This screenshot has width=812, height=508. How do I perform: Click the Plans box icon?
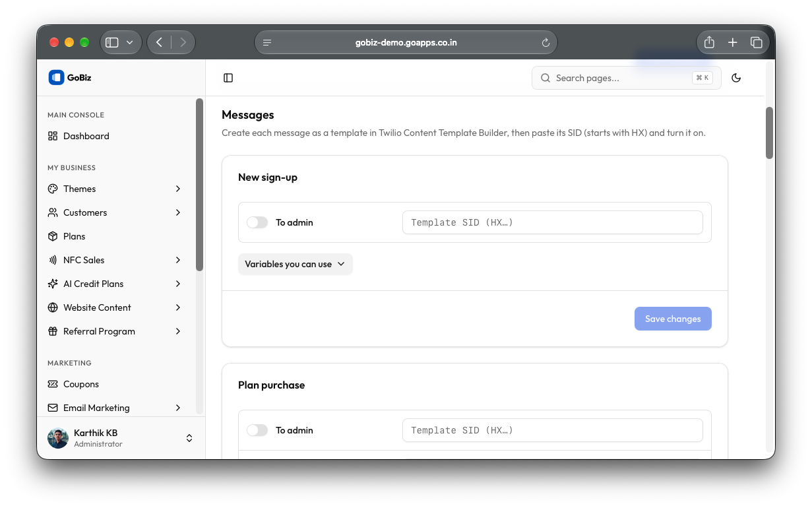point(53,236)
